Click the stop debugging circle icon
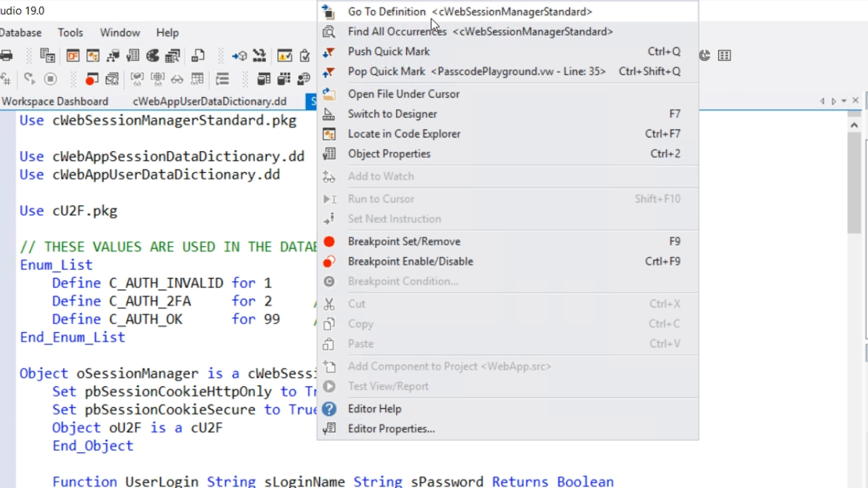This screenshot has height=488, width=868. (x=50, y=79)
